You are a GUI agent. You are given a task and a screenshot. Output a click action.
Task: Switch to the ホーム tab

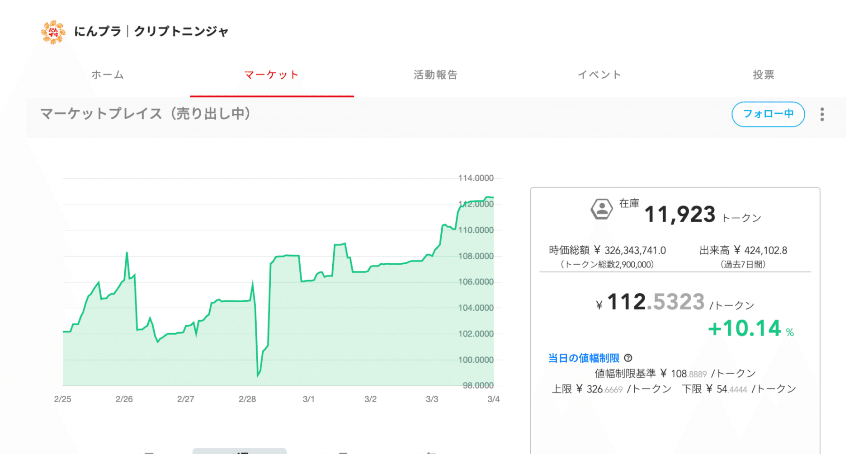(108, 75)
